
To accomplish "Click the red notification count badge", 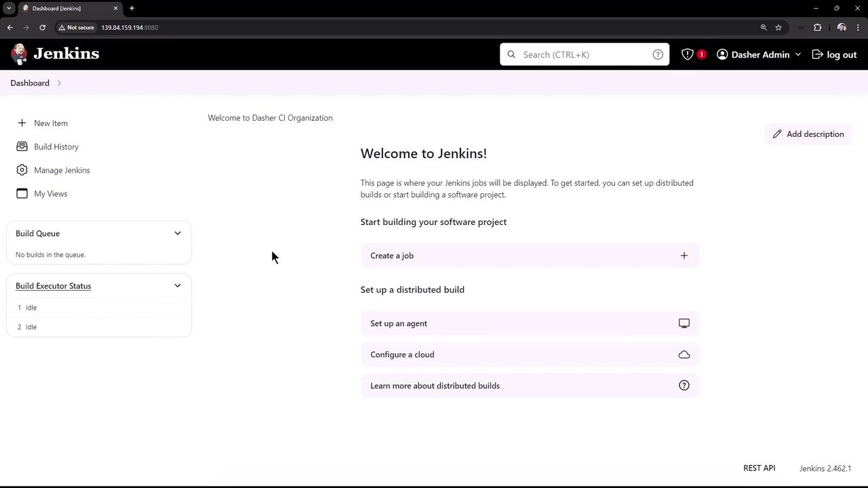I will coord(701,54).
